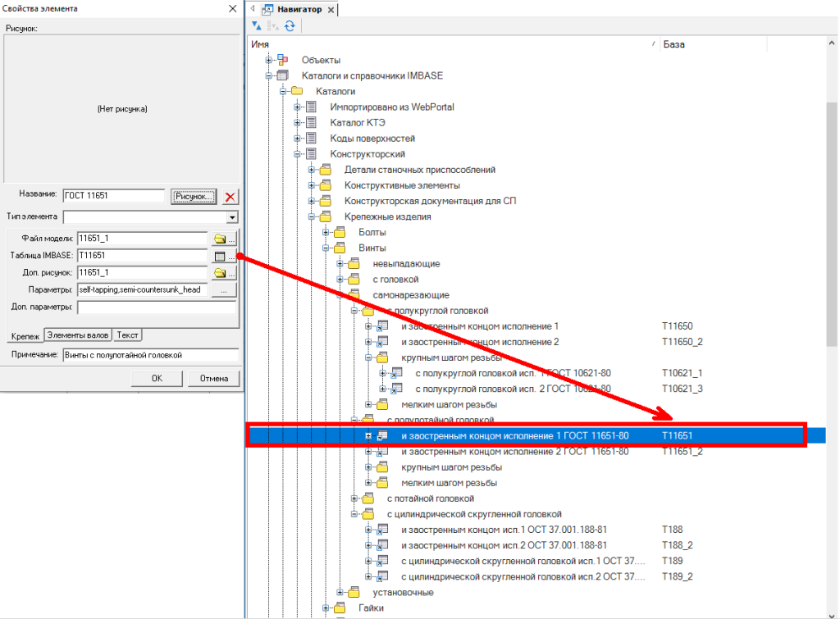
Task: Select the Гайки tree item
Action: [x=371, y=608]
